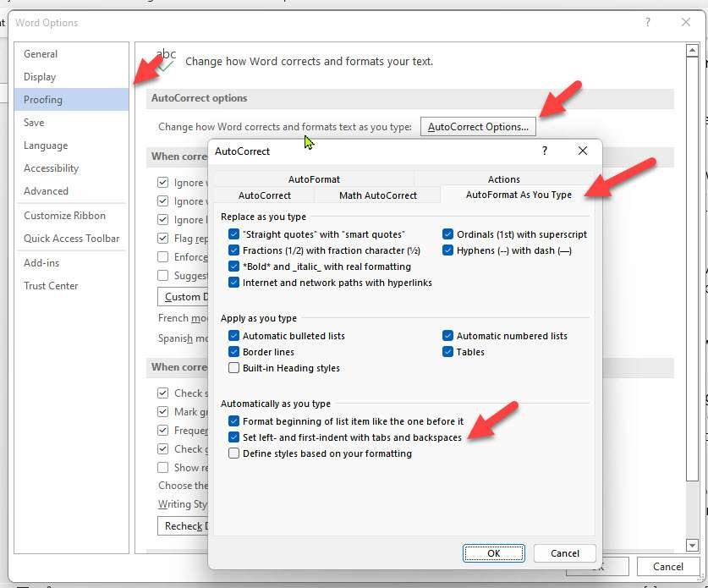
Task: Enable Show readability checkbox in Word Options
Action: pyautogui.click(x=162, y=467)
